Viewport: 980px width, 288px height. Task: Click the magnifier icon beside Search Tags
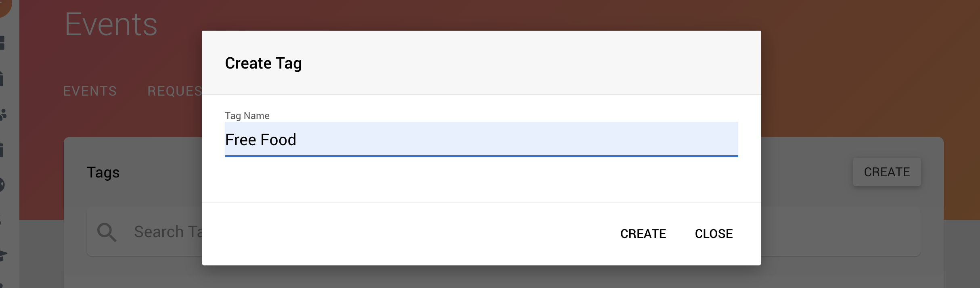click(107, 232)
